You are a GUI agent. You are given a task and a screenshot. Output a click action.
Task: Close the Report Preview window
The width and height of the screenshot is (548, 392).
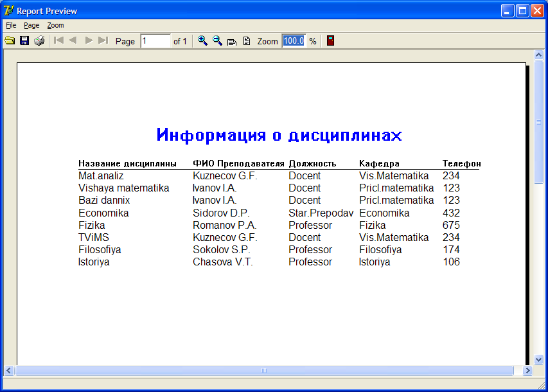point(538,11)
